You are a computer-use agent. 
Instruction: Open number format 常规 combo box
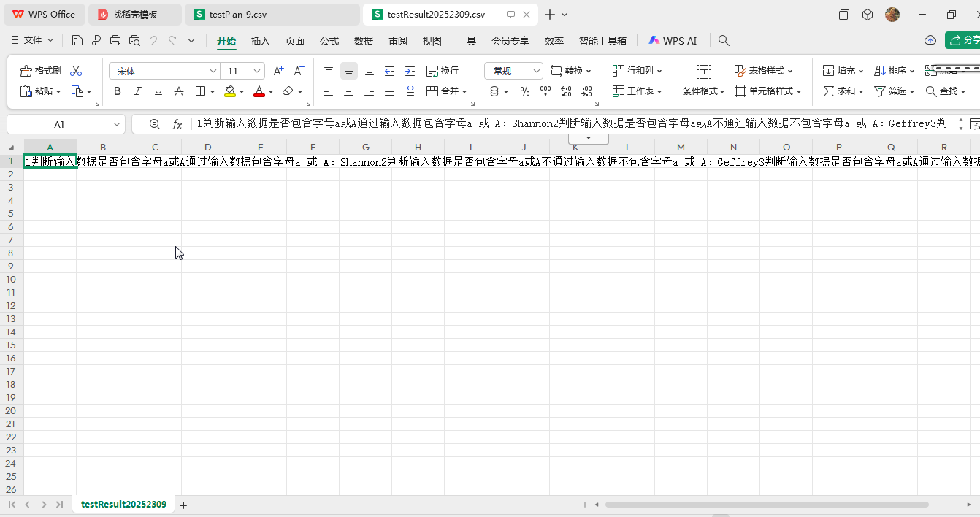(x=513, y=71)
